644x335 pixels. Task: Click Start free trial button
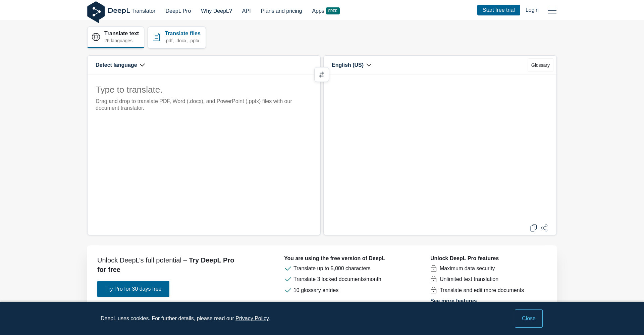pos(498,10)
